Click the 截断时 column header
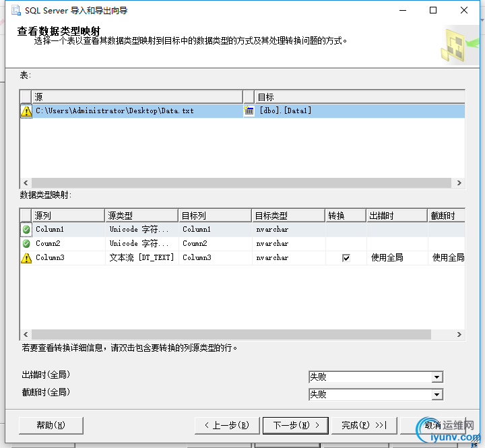The image size is (485, 448). tap(447, 216)
